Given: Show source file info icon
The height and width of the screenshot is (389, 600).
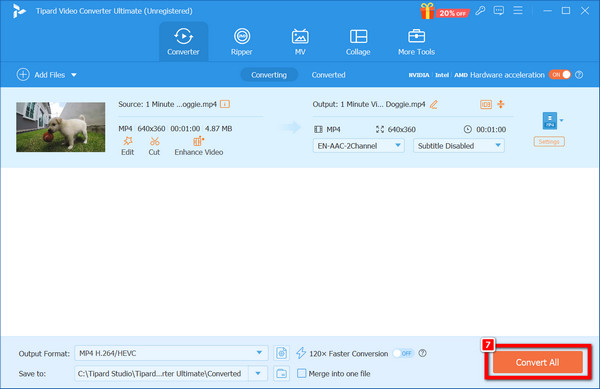Looking at the screenshot, I should tap(225, 104).
